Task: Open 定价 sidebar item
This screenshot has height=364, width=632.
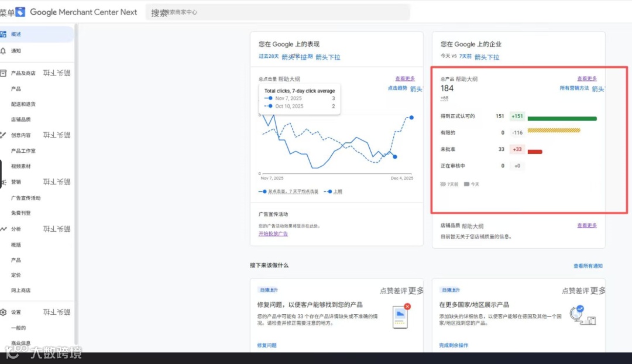Action: 16,275
